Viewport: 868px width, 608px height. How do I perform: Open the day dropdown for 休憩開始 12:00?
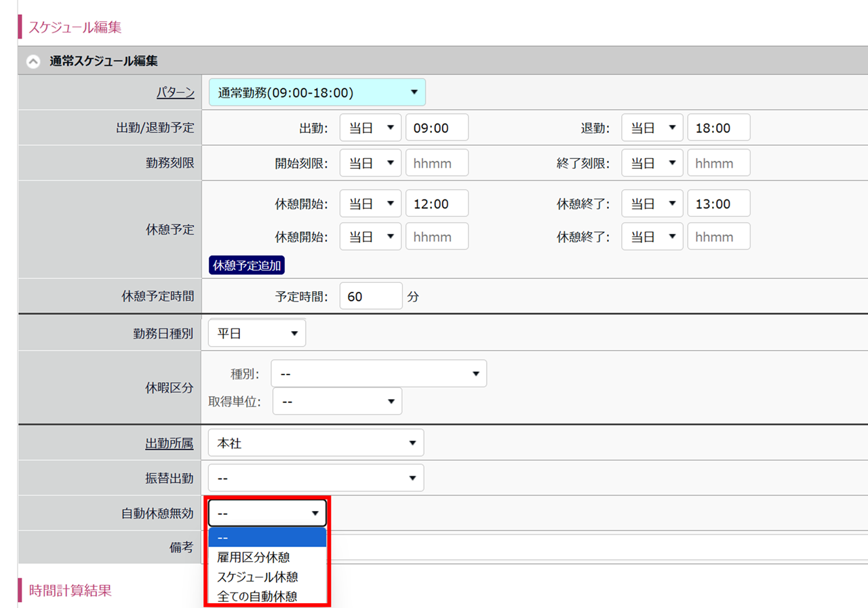coord(370,204)
